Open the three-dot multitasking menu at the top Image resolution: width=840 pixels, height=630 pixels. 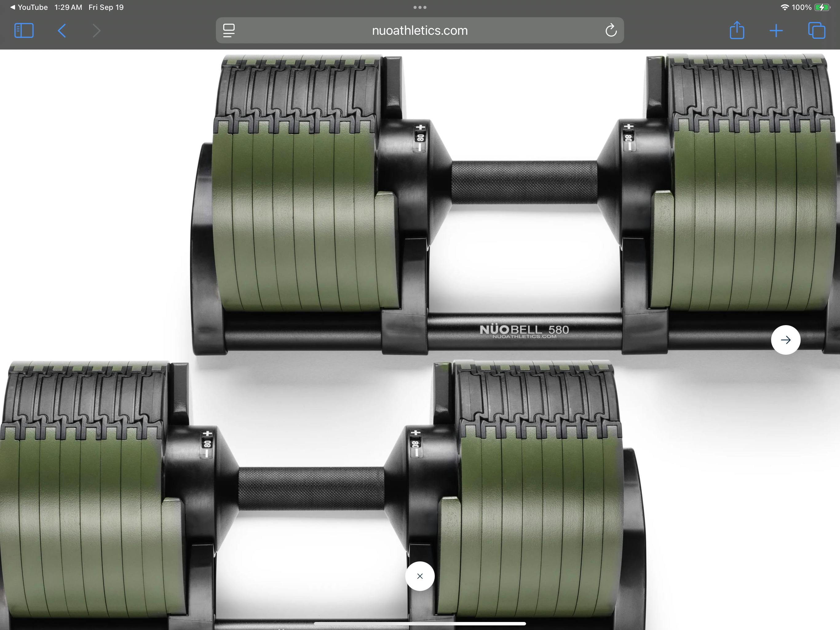tap(420, 7)
